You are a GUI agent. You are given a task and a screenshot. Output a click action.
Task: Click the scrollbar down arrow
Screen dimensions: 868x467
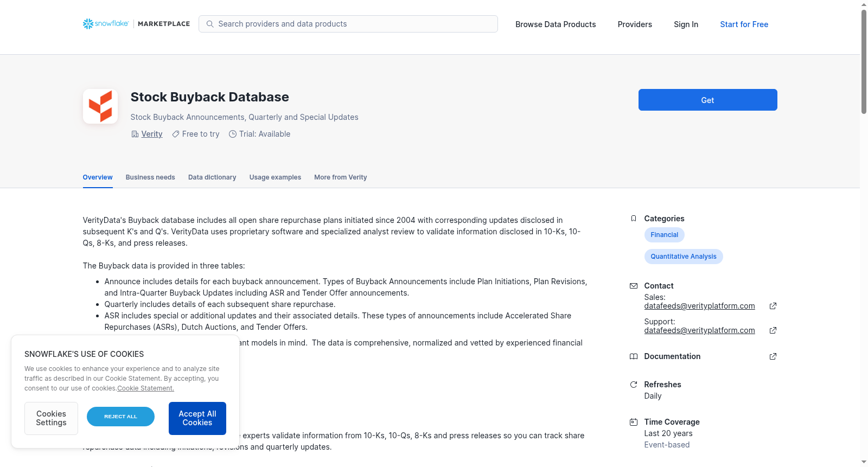864,463
